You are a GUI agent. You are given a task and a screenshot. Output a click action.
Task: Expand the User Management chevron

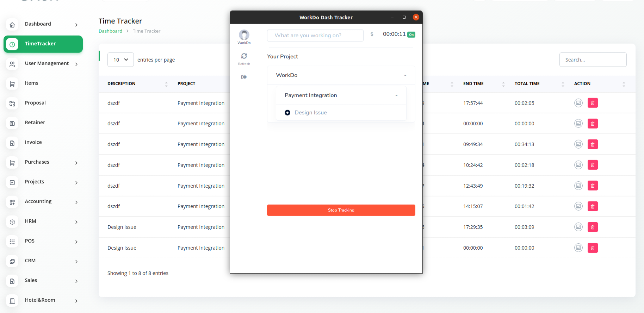pos(76,64)
